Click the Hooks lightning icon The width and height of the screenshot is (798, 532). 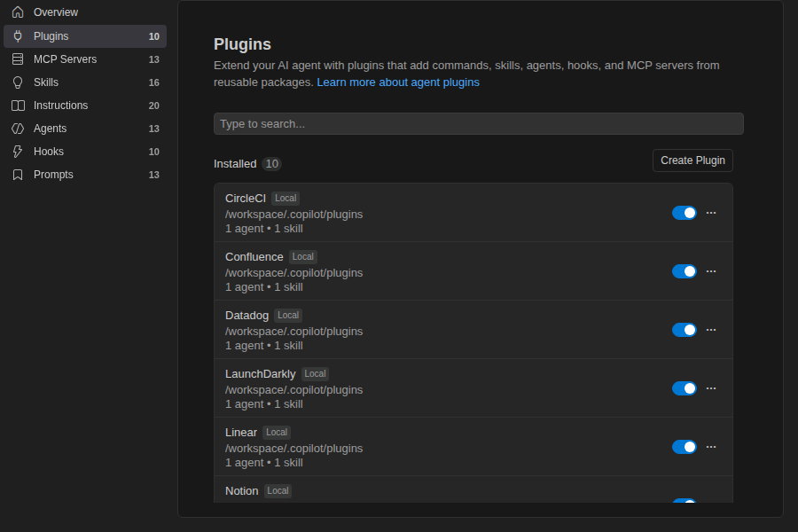(x=18, y=152)
